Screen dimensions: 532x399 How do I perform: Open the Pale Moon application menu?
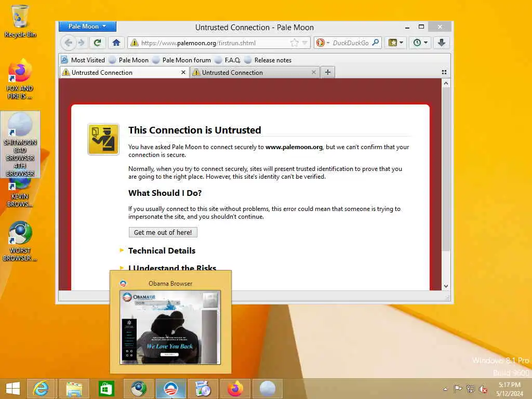point(87,26)
